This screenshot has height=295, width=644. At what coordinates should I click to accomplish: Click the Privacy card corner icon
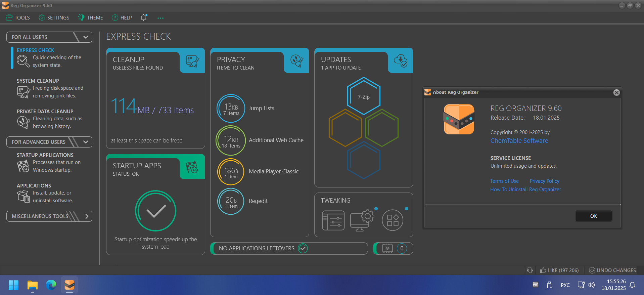[x=296, y=61]
